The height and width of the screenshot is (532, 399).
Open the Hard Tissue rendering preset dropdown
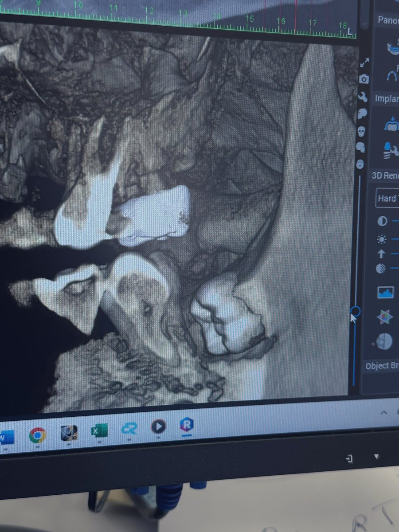click(x=387, y=199)
